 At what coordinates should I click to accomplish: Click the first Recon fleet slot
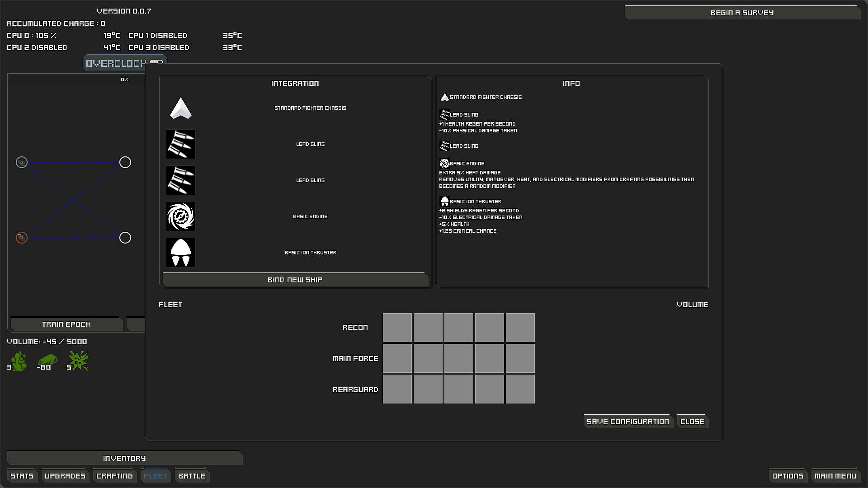pos(397,328)
